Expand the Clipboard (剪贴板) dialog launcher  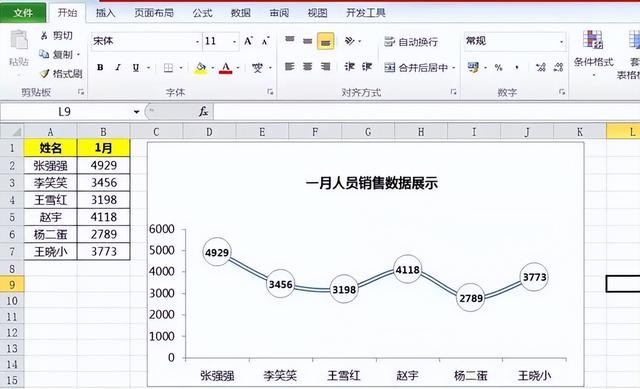(x=81, y=92)
